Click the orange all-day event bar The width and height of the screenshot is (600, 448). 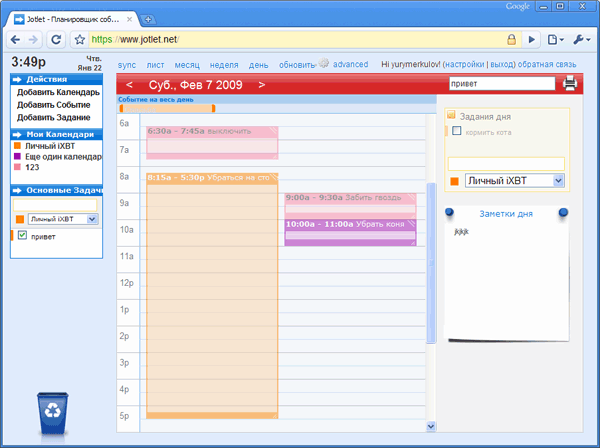167,109
